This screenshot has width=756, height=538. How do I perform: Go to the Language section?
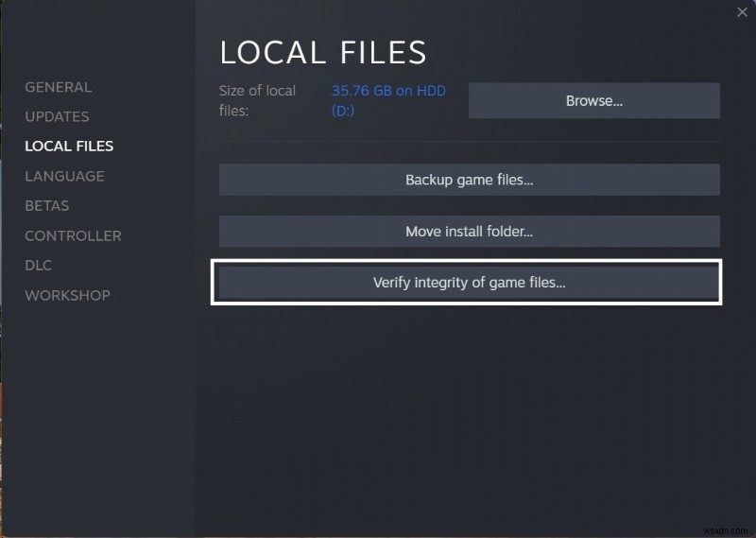64,176
